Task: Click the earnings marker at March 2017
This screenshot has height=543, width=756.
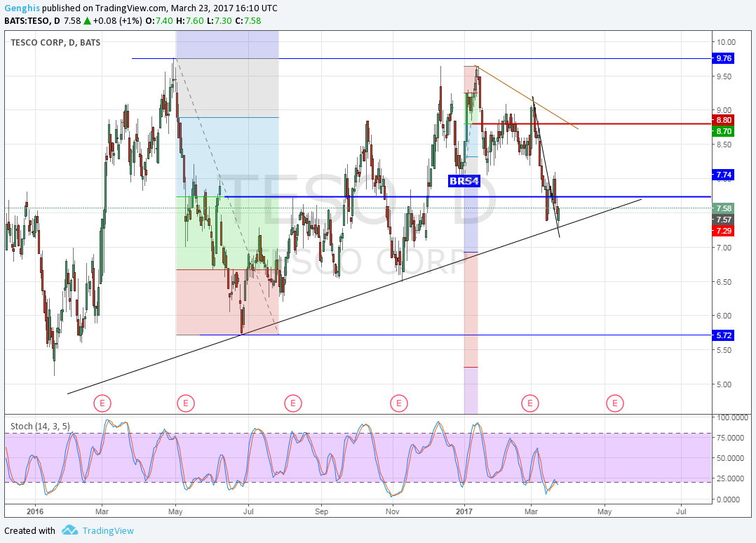Action: (530, 403)
